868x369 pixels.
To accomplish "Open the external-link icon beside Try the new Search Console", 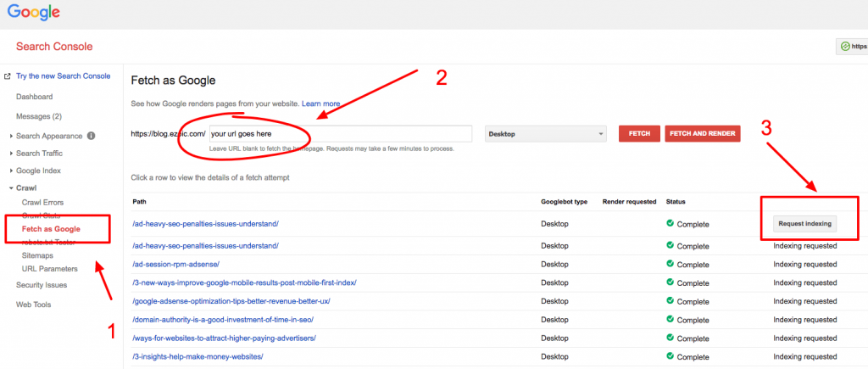I will point(8,75).
